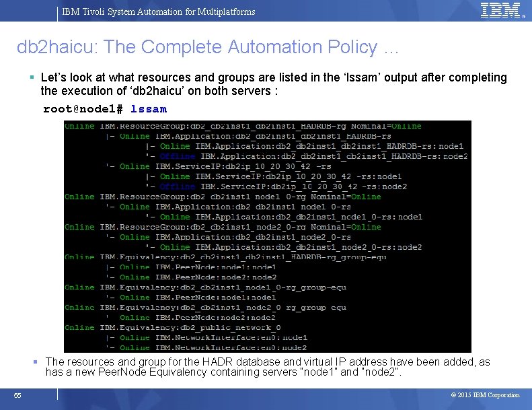Select the IBM.NetworkInterface:en0:node2 line

click(206, 348)
